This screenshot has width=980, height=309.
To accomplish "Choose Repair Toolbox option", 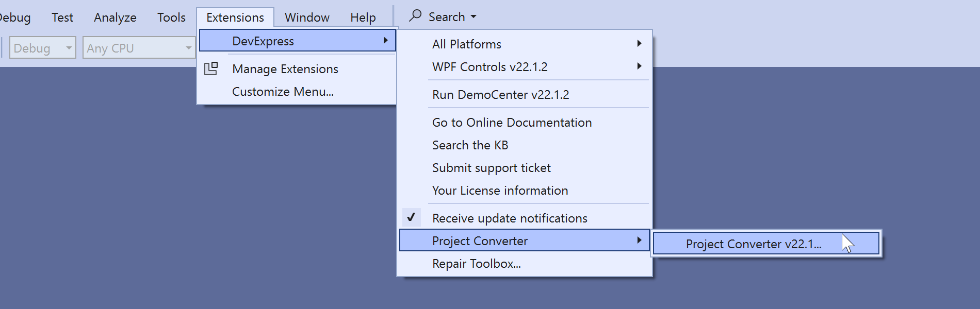I will pos(476,264).
